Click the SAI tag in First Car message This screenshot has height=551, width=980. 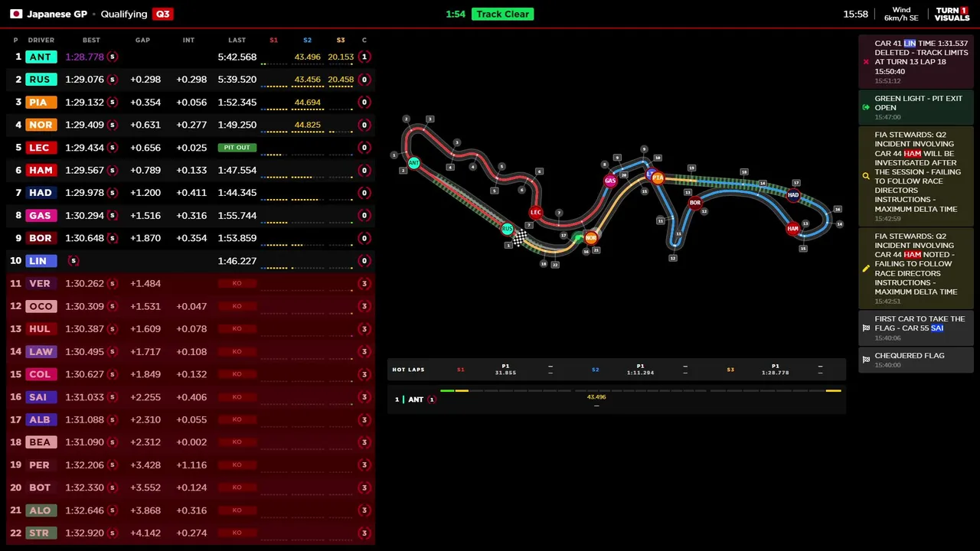tap(937, 328)
